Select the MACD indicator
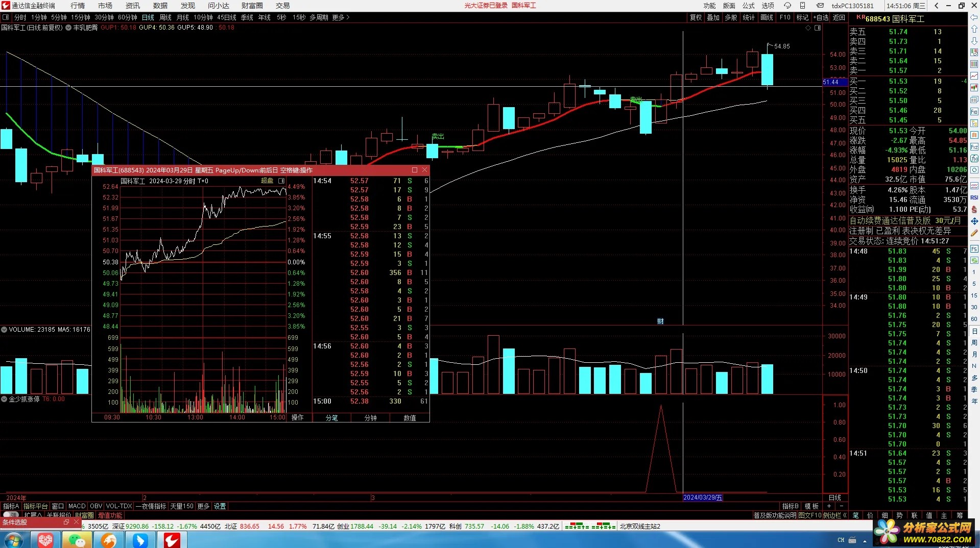The height and width of the screenshot is (548, 980). 77,506
